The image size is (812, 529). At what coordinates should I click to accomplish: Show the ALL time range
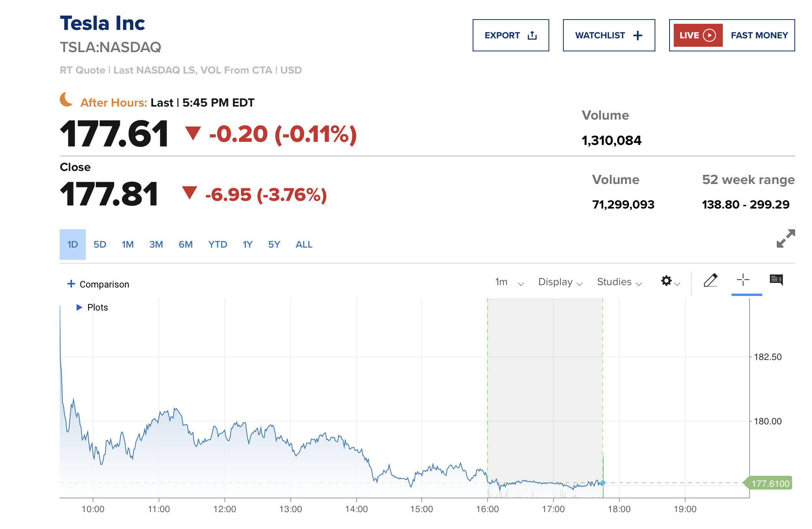(304, 245)
